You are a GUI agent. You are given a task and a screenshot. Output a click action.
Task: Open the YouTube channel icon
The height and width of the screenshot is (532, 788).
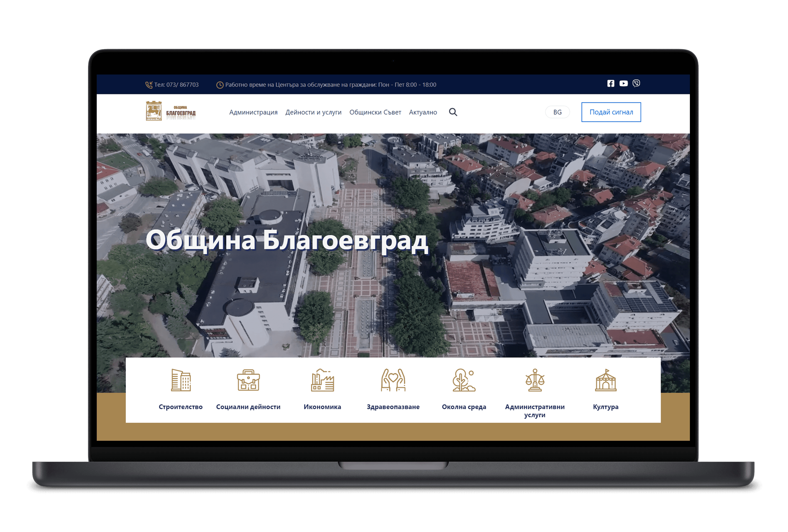(624, 83)
